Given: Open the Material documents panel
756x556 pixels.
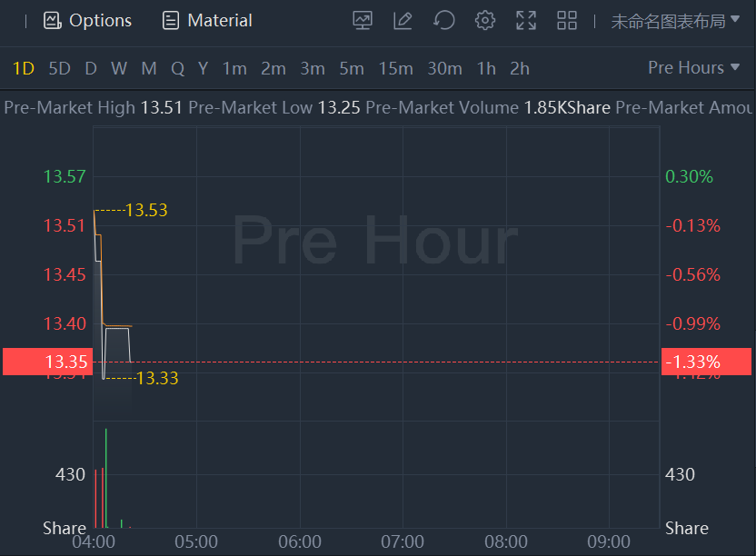Looking at the screenshot, I should tap(207, 20).
